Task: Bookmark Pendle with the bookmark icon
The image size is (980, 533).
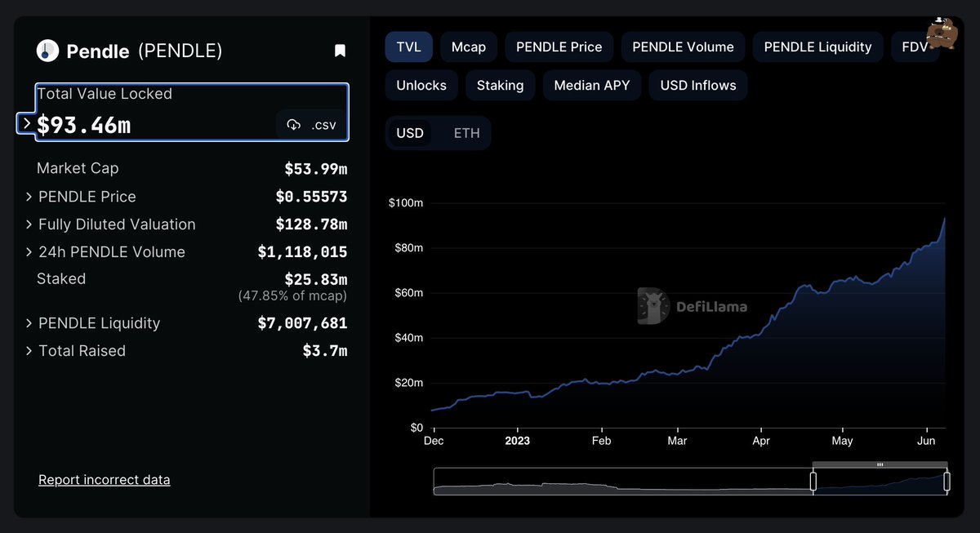Action: click(x=340, y=50)
